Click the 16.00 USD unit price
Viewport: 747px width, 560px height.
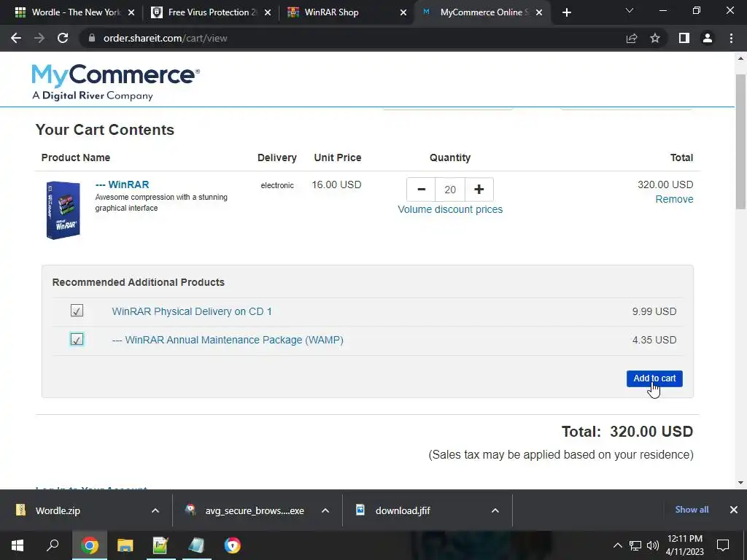[336, 184]
